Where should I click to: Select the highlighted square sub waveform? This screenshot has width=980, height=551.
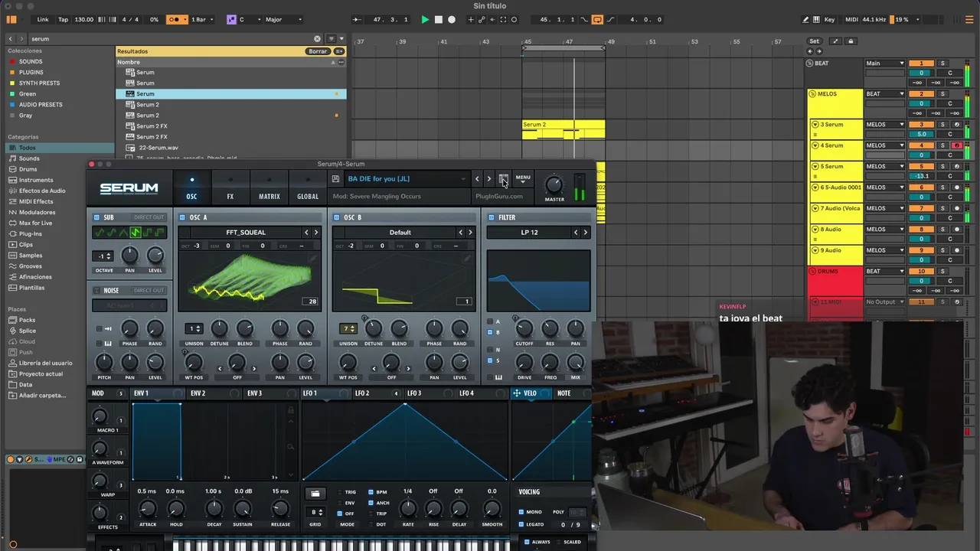pyautogui.click(x=136, y=233)
